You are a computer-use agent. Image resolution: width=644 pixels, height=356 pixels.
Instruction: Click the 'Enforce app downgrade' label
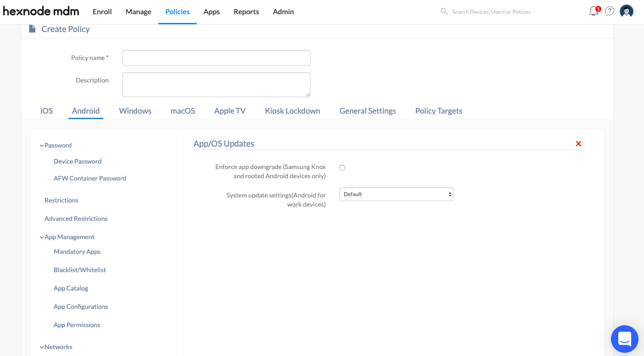pyautogui.click(x=271, y=171)
